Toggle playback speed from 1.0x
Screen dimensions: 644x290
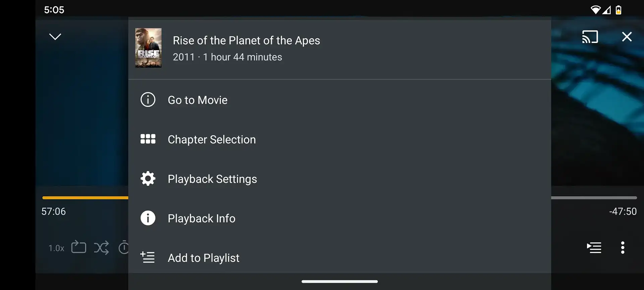[x=56, y=248]
